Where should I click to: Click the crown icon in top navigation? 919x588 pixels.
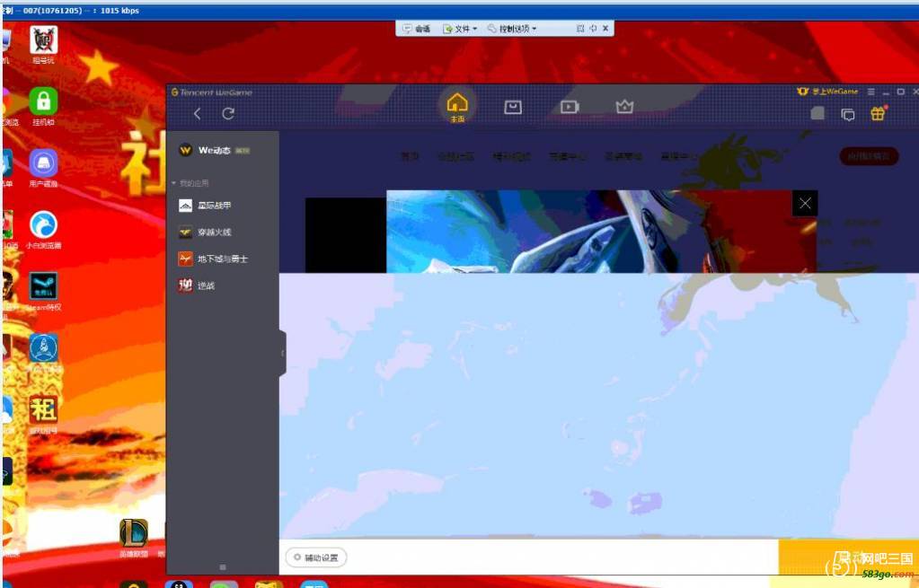(x=624, y=107)
